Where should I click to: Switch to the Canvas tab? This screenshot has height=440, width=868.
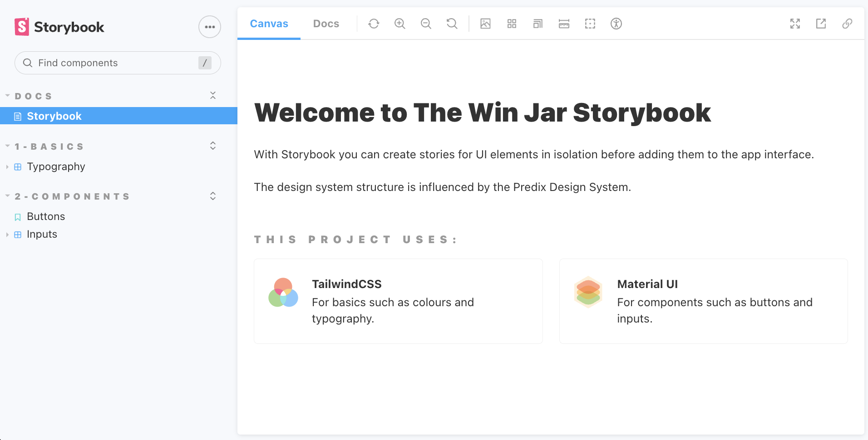click(x=269, y=24)
